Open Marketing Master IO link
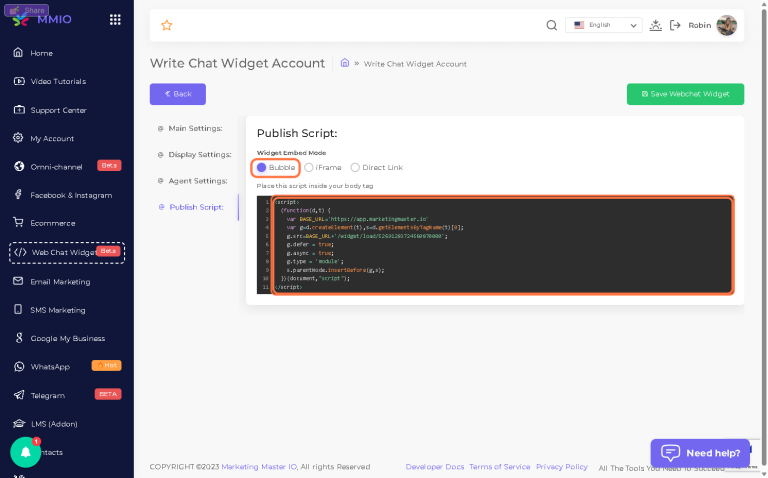Viewport: 768px width, 478px height. (x=259, y=467)
